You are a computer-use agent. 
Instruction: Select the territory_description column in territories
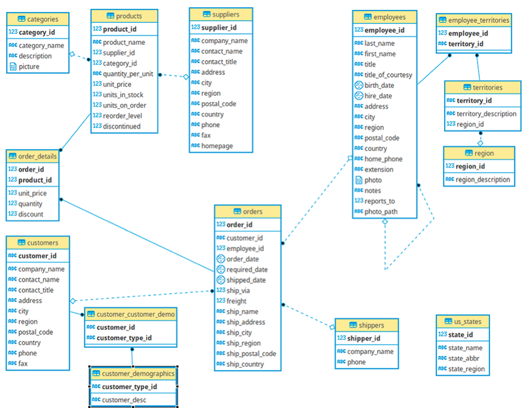[x=482, y=113]
